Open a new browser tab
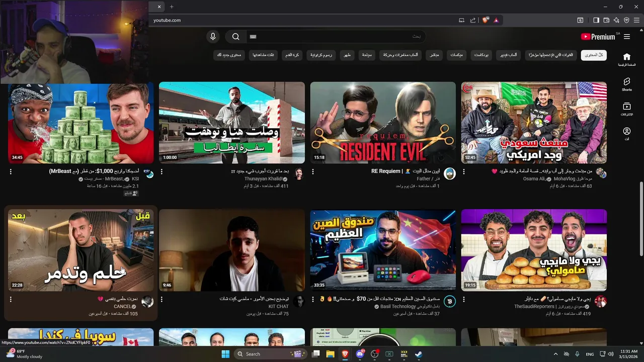 pyautogui.click(x=172, y=7)
